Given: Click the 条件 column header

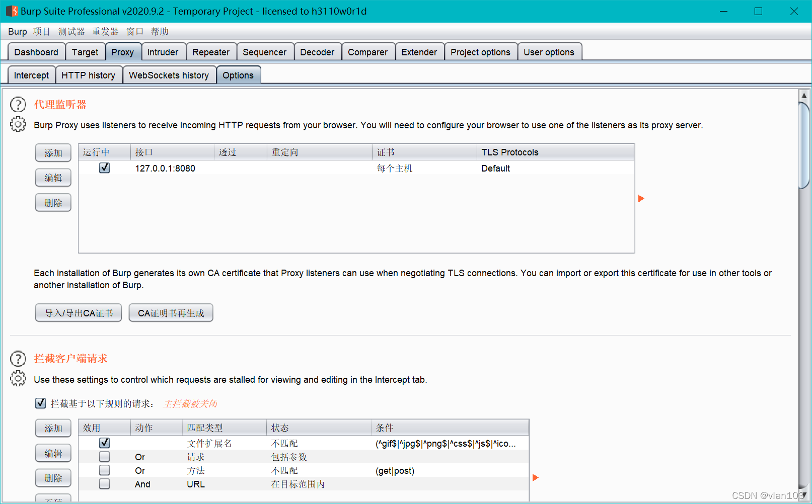Looking at the screenshot, I should point(450,428).
